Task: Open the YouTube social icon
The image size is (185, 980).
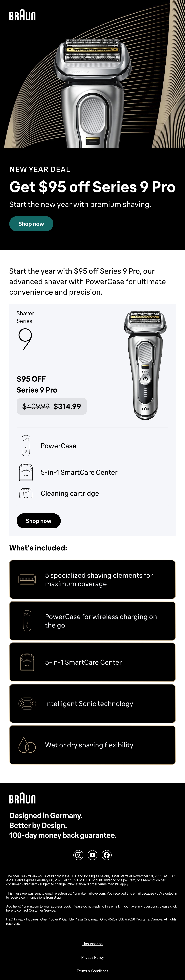Action: tap(92, 855)
